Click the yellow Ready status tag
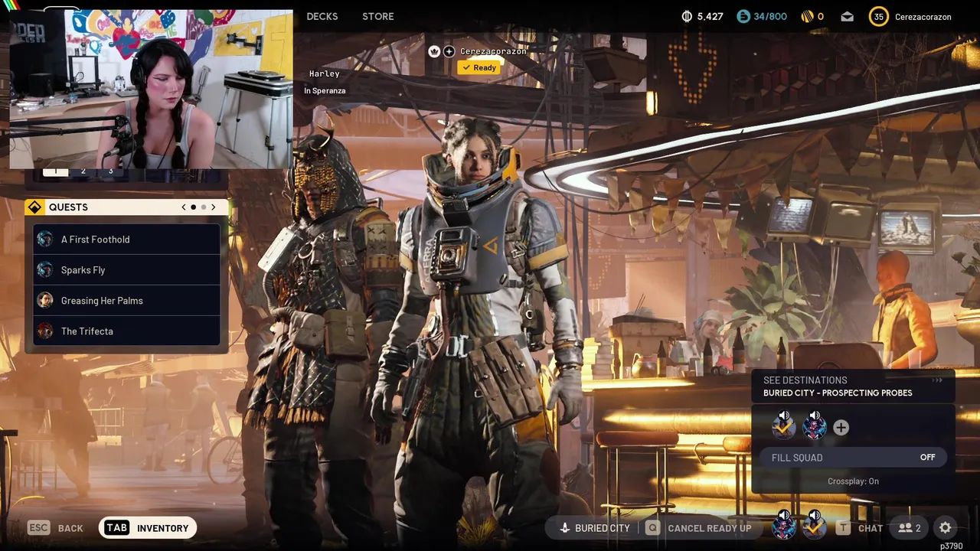980x551 pixels. [479, 67]
